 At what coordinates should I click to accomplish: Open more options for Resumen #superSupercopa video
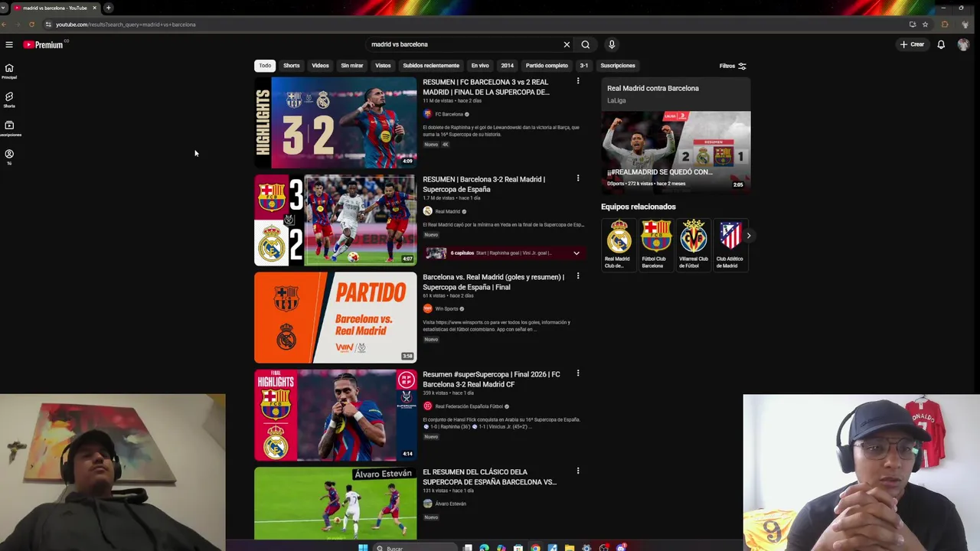pyautogui.click(x=578, y=373)
